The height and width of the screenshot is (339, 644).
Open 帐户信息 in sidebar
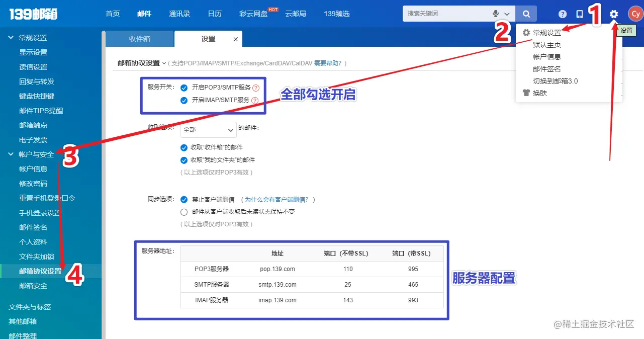[33, 169]
